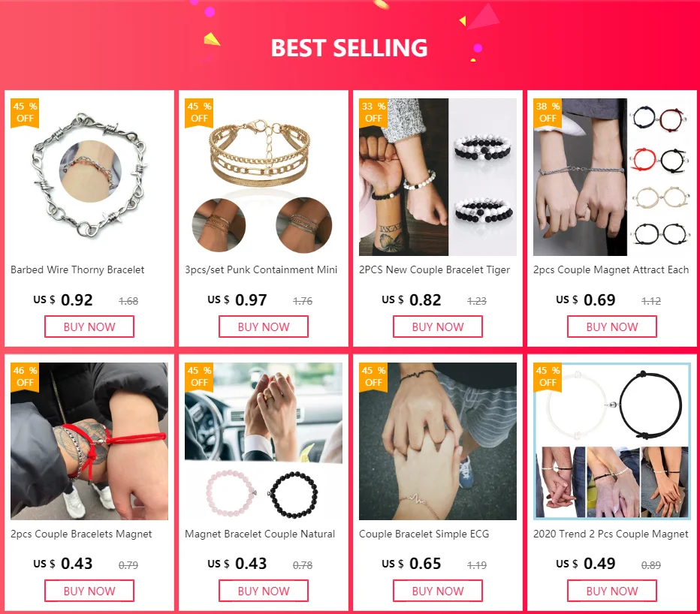Click BUY NOW for 2pcs Couple Bracelets Magnet
700x614 pixels.
(x=89, y=591)
